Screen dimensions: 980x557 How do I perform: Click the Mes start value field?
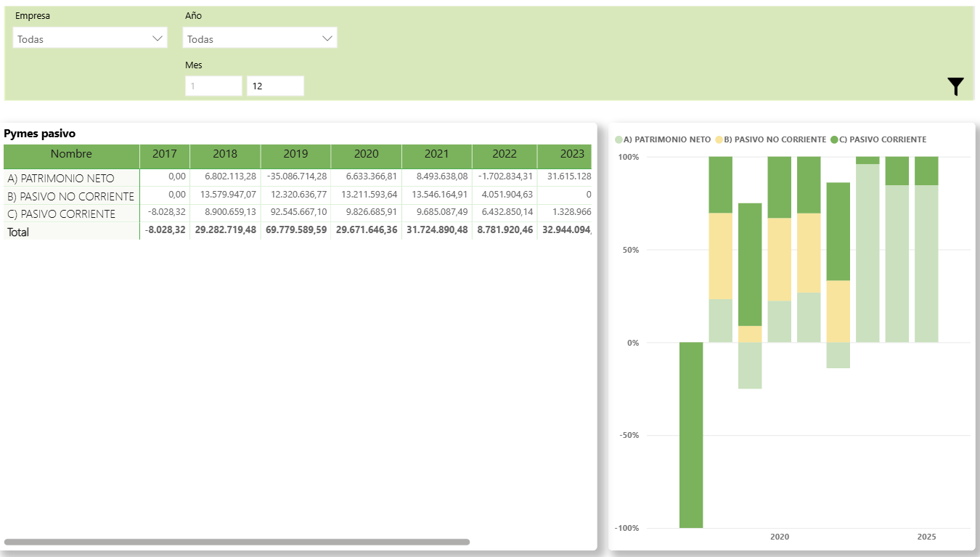pos(213,86)
